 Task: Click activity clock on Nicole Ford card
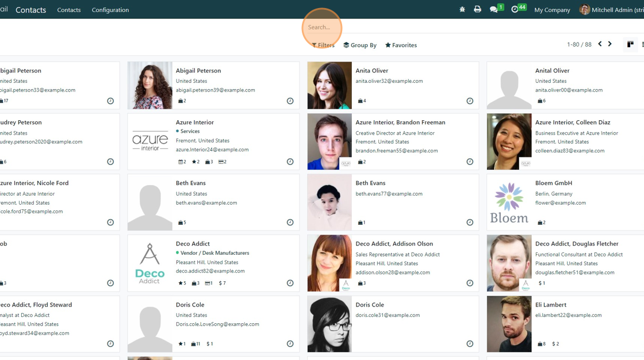110,223
